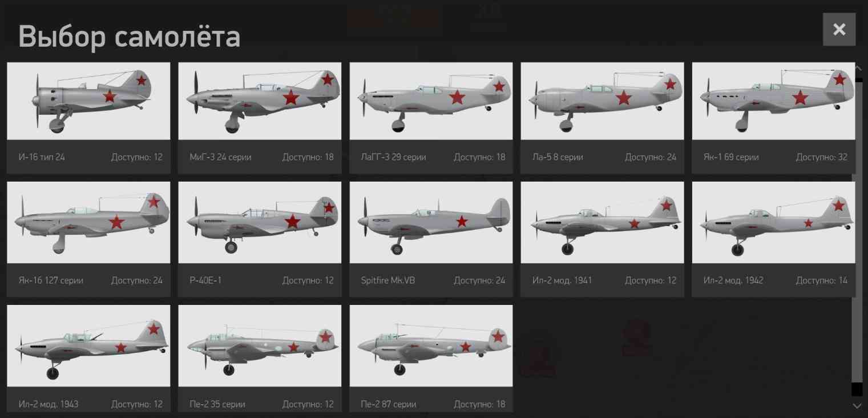Choose the Як-1 69 серии plane
Screen dimensions: 868x418
773,118
